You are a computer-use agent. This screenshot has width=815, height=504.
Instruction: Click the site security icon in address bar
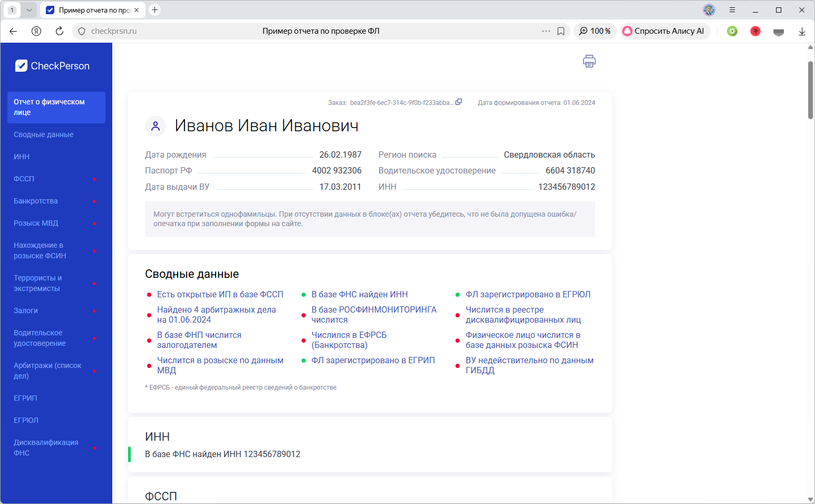click(x=81, y=31)
